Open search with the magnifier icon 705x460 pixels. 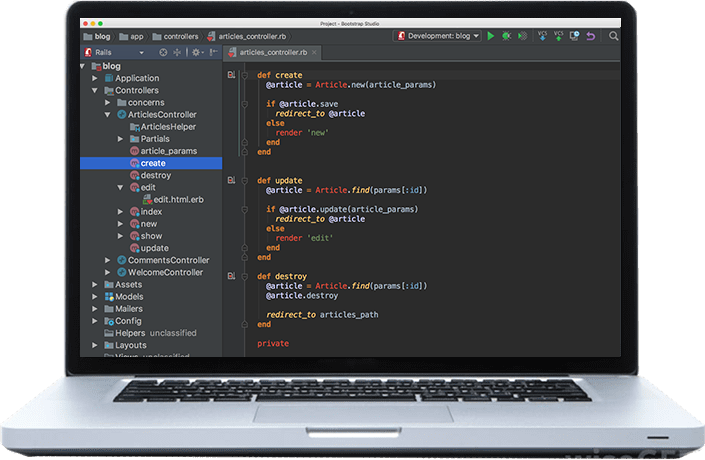tap(615, 36)
